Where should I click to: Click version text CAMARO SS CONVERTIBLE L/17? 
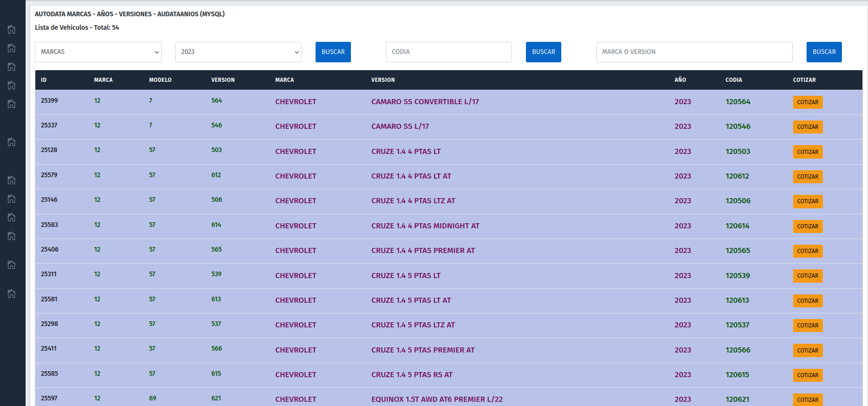425,101
